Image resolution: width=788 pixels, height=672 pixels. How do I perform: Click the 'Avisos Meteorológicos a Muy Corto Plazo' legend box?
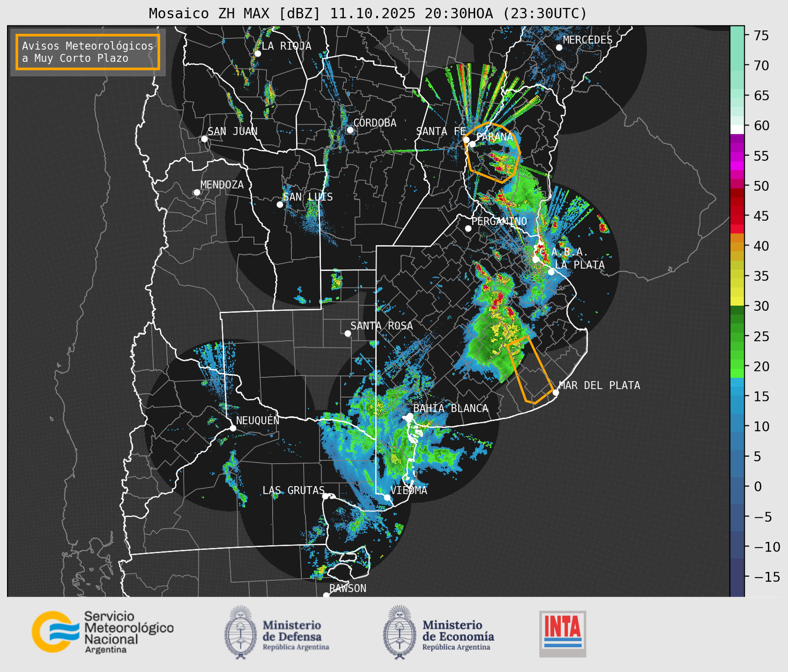click(88, 52)
